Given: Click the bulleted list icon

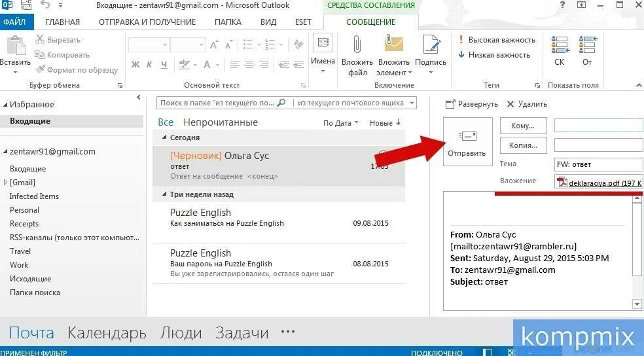Looking at the screenshot, I should [x=248, y=44].
